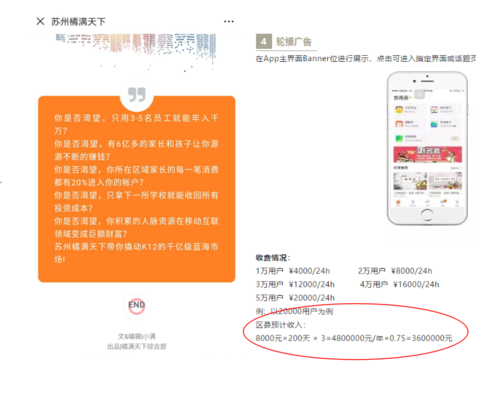Click the END circle badge
500x394 pixels.
coord(137,305)
